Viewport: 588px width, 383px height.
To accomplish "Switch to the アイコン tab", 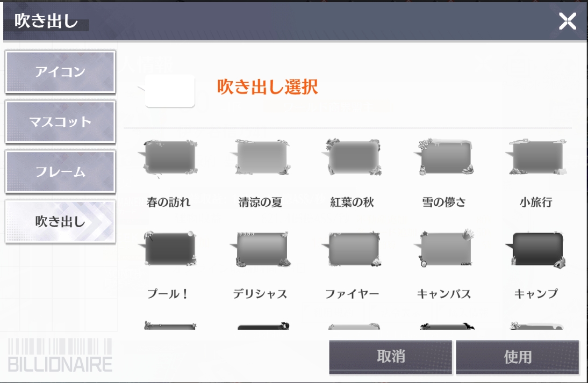I will tap(60, 72).
